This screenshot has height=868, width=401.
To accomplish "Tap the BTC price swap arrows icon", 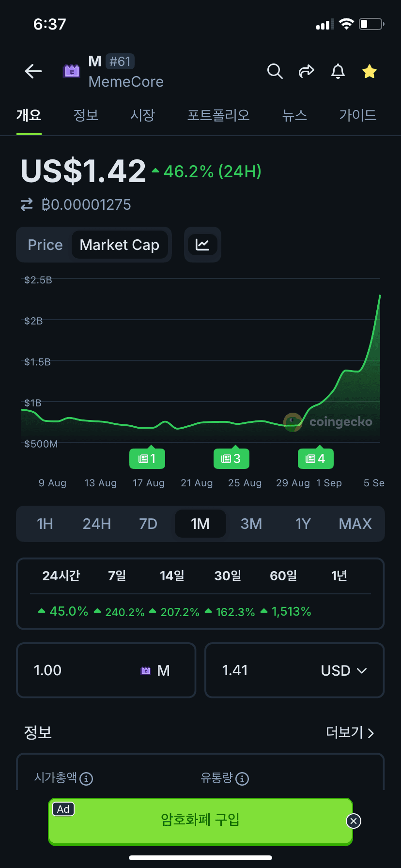I will (27, 204).
